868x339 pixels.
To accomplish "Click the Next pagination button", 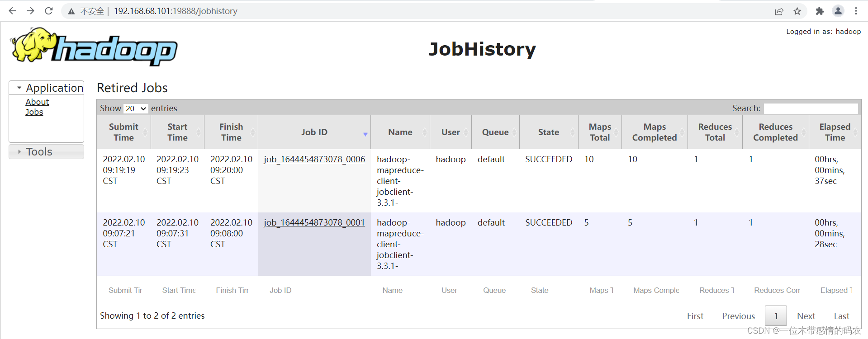I will (x=806, y=316).
